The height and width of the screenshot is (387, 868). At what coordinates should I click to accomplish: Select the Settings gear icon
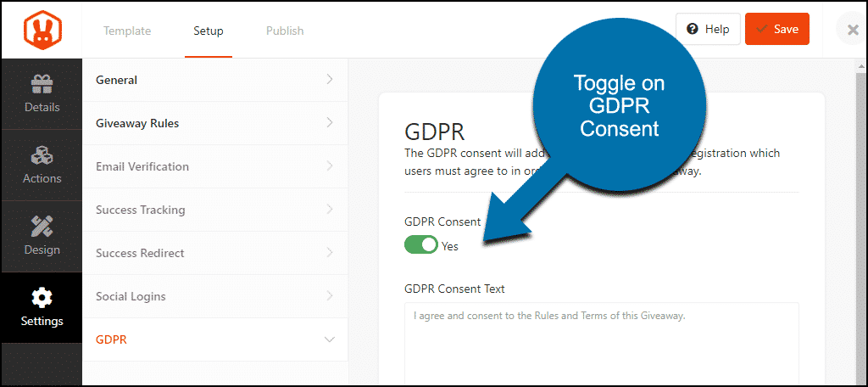[42, 298]
